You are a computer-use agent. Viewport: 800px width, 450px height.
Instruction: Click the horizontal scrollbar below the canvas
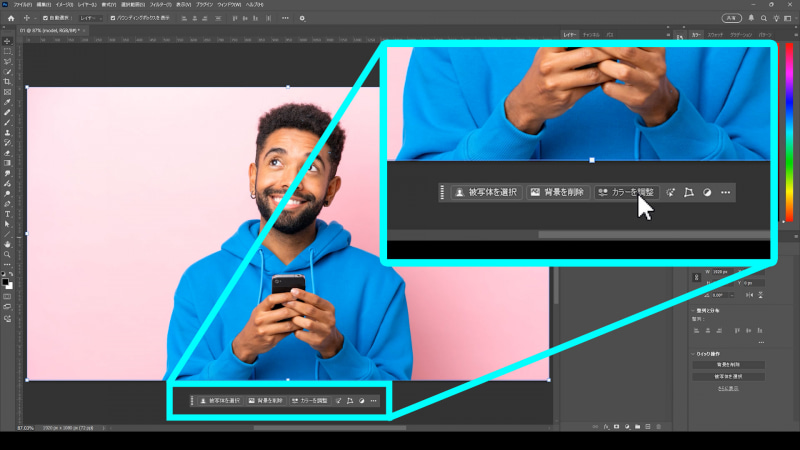point(330,428)
